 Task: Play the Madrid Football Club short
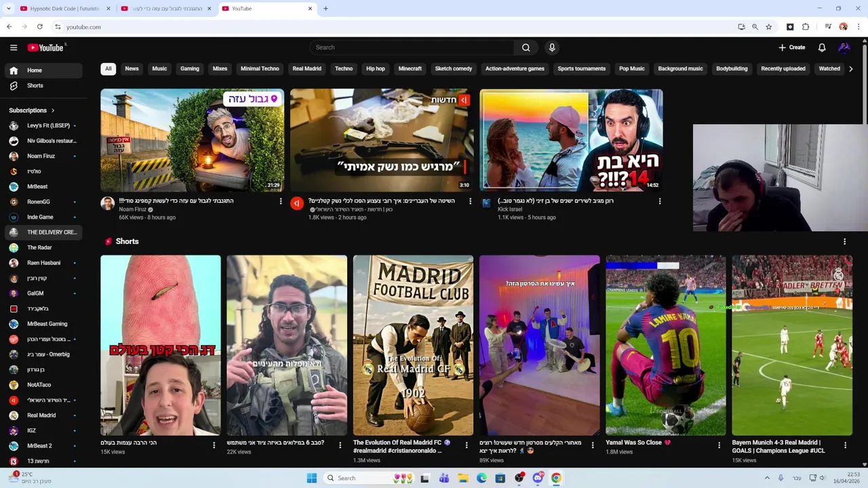click(413, 345)
